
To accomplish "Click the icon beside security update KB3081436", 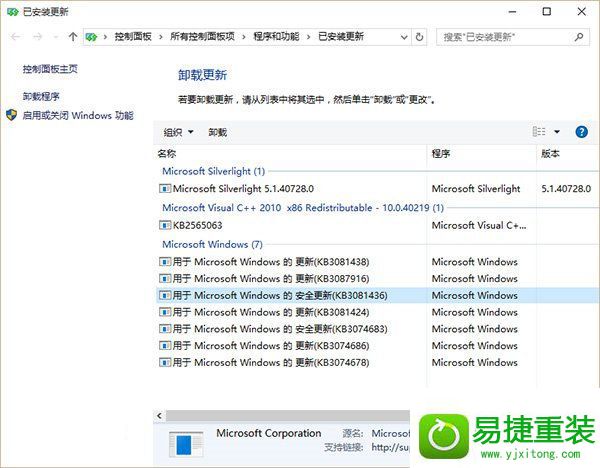I will pyautogui.click(x=165, y=295).
